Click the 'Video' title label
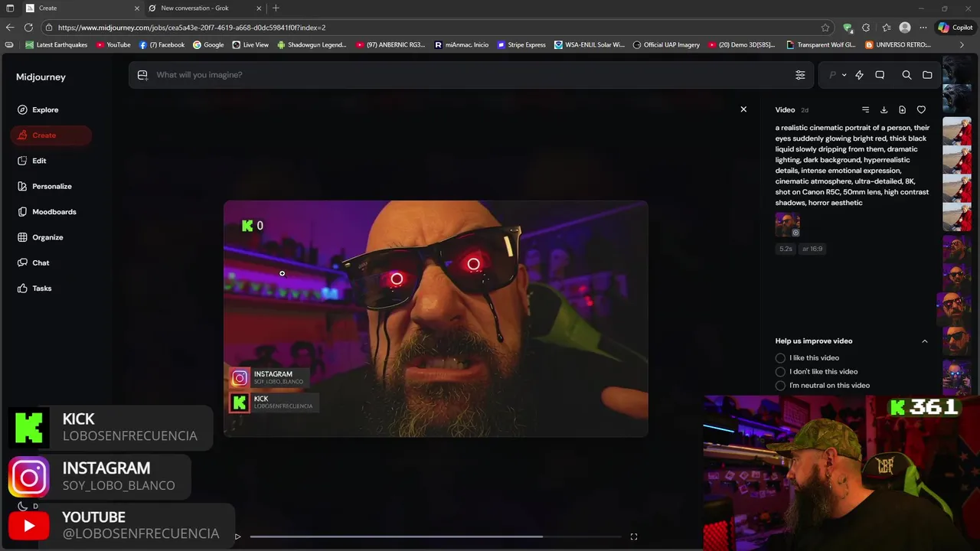The image size is (980, 551). click(x=785, y=110)
